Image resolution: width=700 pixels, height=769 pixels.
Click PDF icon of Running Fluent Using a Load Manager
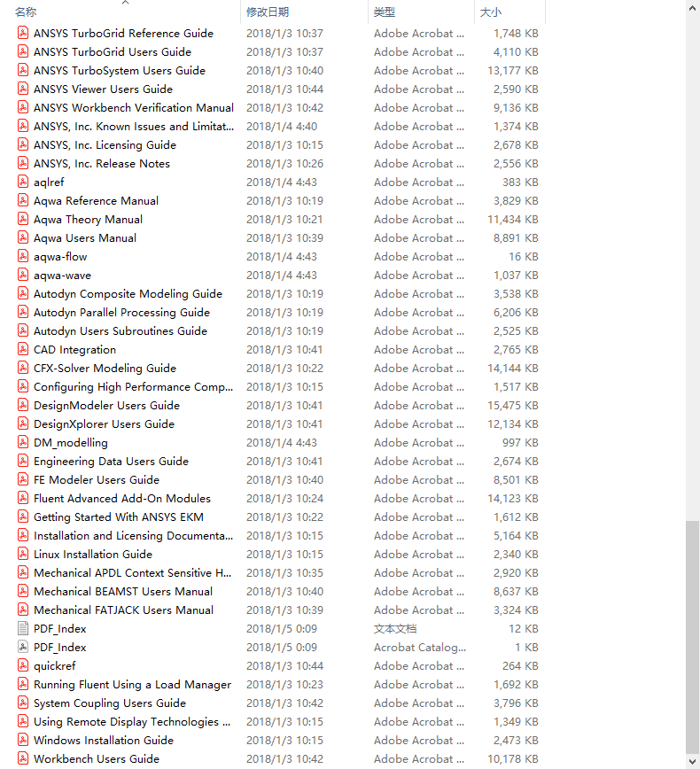tap(23, 685)
